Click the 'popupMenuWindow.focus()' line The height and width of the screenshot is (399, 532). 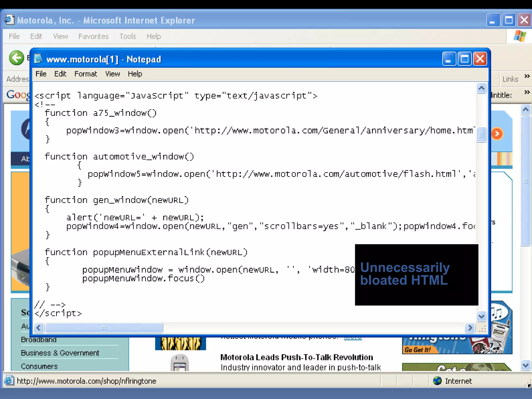tap(143, 278)
